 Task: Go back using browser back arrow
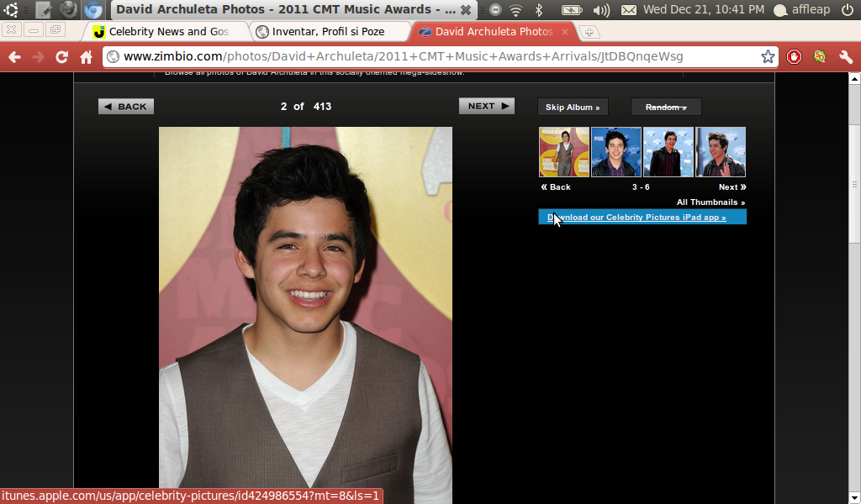coord(15,56)
